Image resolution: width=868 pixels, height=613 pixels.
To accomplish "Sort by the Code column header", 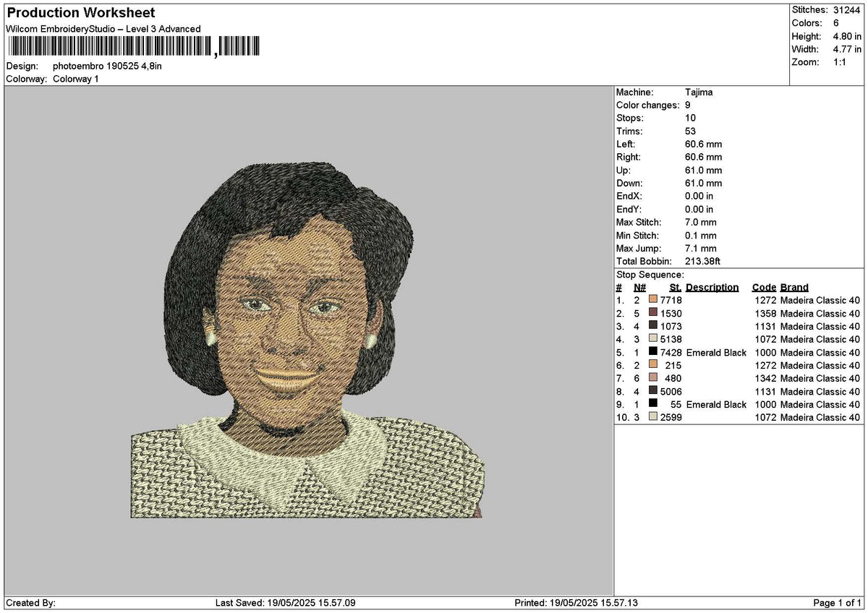I will [764, 287].
